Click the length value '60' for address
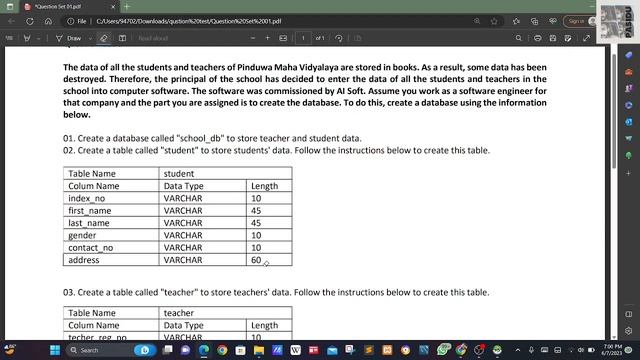Image resolution: width=640 pixels, height=360 pixels. coord(256,260)
